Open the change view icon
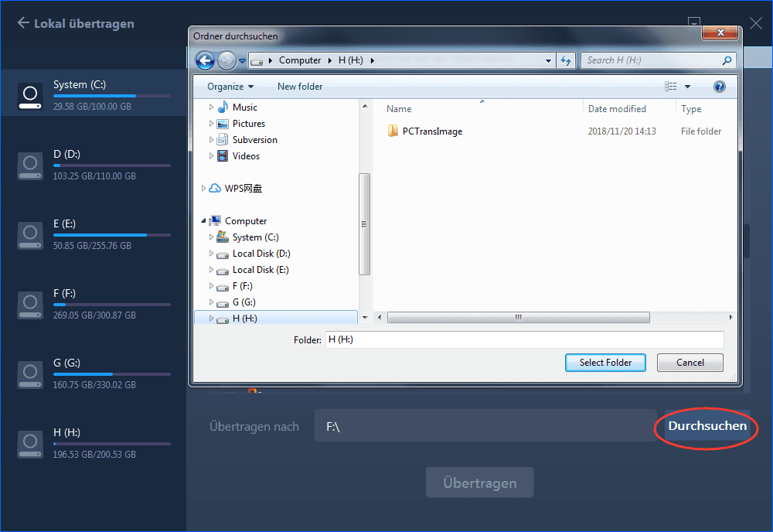 670,87
